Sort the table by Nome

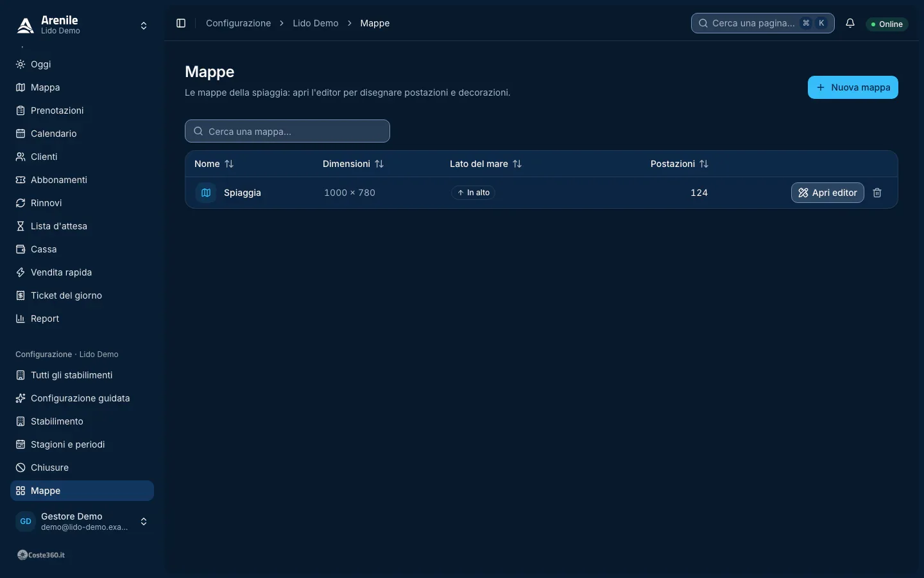[x=214, y=164]
